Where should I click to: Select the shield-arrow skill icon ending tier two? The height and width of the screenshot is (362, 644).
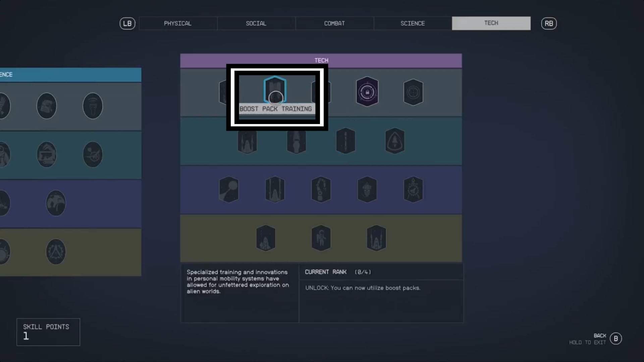tap(395, 141)
